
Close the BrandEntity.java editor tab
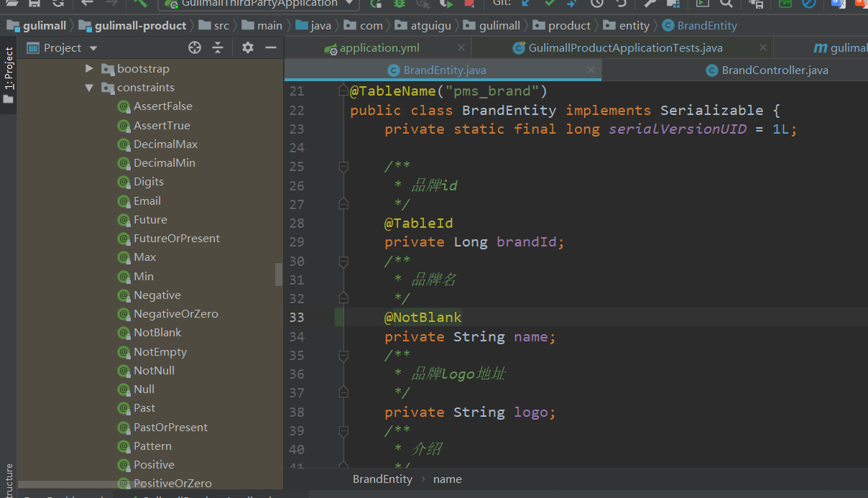click(x=591, y=70)
